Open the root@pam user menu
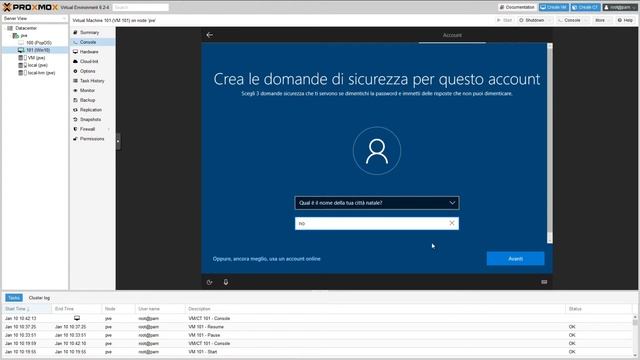 point(620,7)
